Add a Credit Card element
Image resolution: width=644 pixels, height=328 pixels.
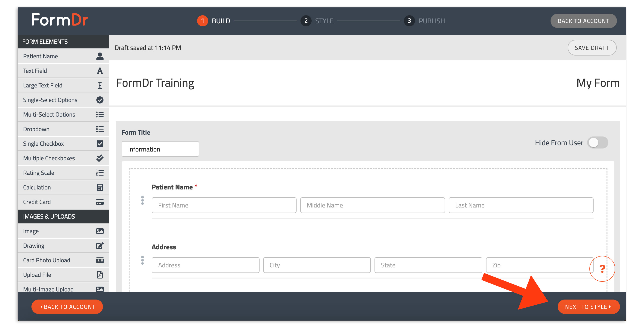point(64,202)
